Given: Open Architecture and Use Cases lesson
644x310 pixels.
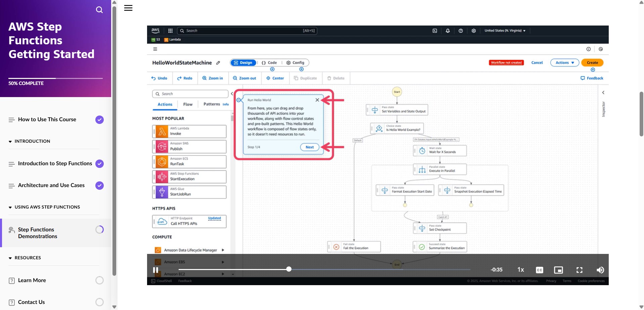Looking at the screenshot, I should point(51,185).
